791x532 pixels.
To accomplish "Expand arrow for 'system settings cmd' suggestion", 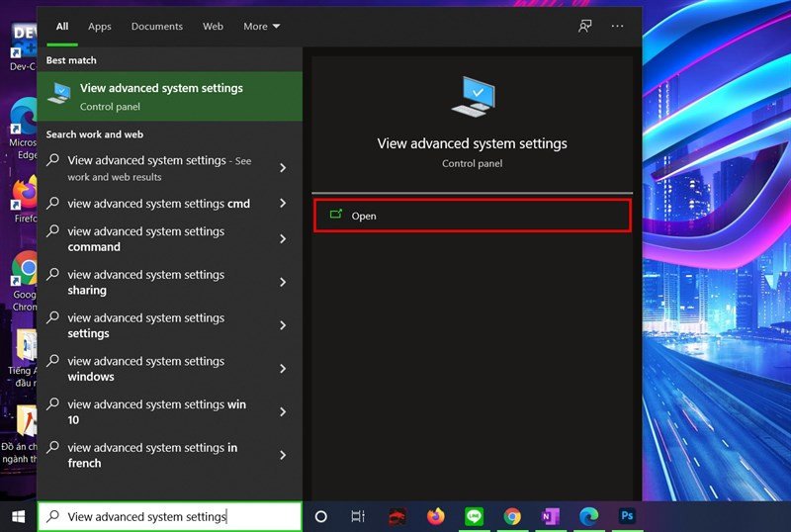I will 283,204.
